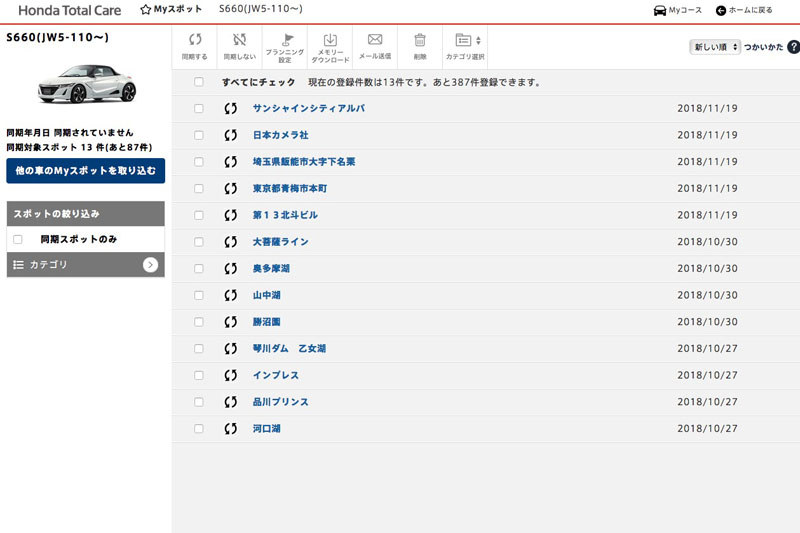Check box for 琴川ダム 乙女湖 row
The width and height of the screenshot is (800, 533).
198,348
